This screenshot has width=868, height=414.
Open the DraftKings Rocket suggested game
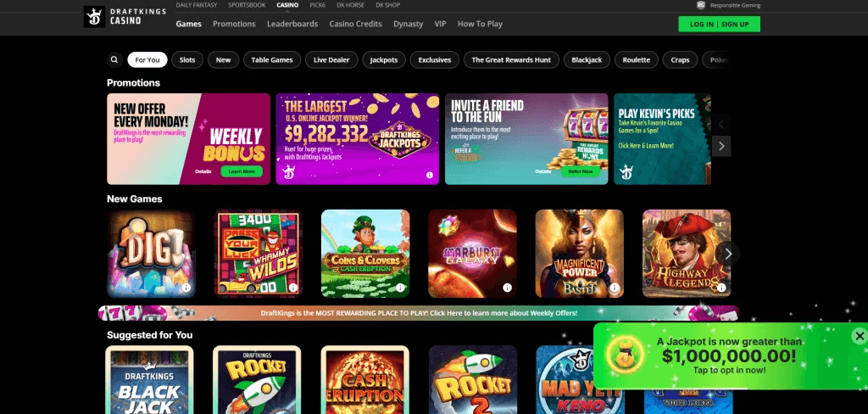pyautogui.click(x=257, y=379)
